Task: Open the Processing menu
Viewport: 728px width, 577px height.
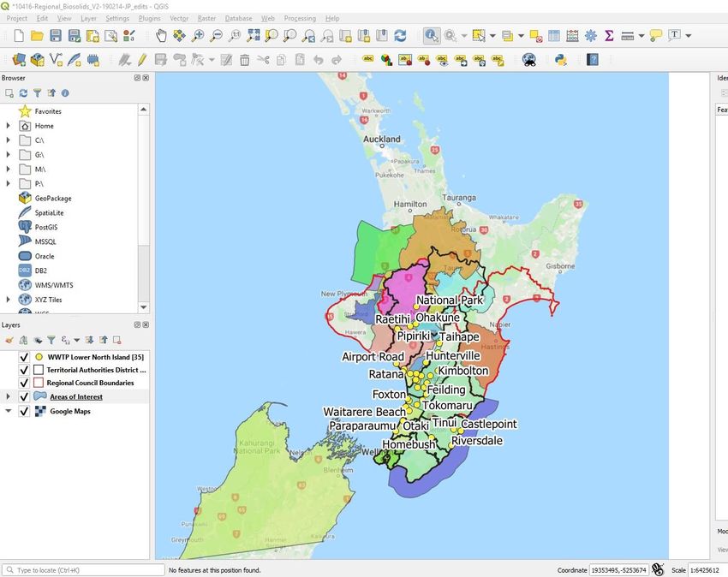Action: click(300, 18)
